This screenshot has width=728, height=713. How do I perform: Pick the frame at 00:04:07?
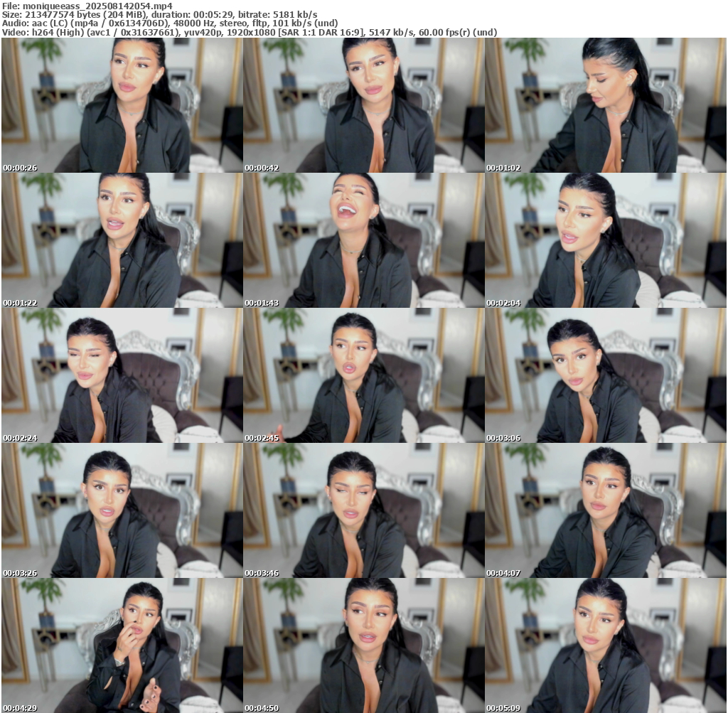point(605,510)
